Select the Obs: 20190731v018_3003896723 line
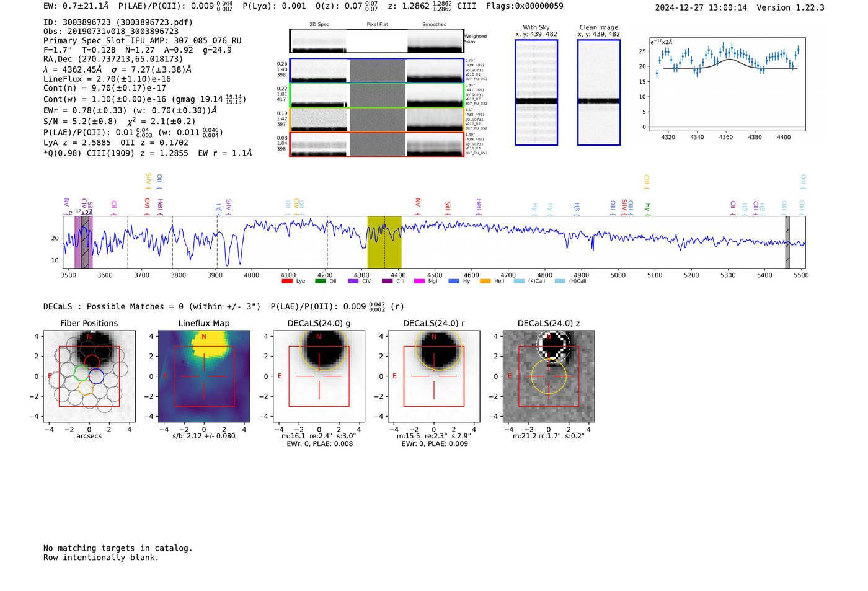 pyautogui.click(x=111, y=32)
